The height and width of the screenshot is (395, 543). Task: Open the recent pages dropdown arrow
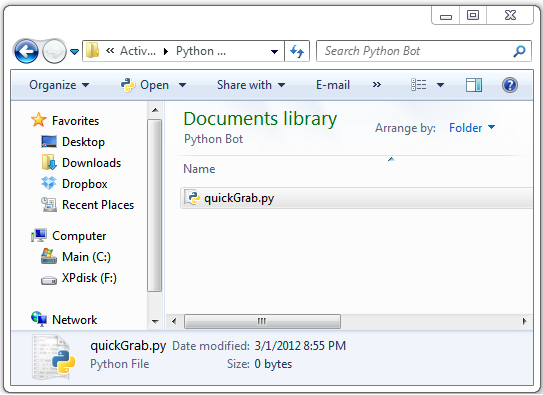click(x=74, y=52)
